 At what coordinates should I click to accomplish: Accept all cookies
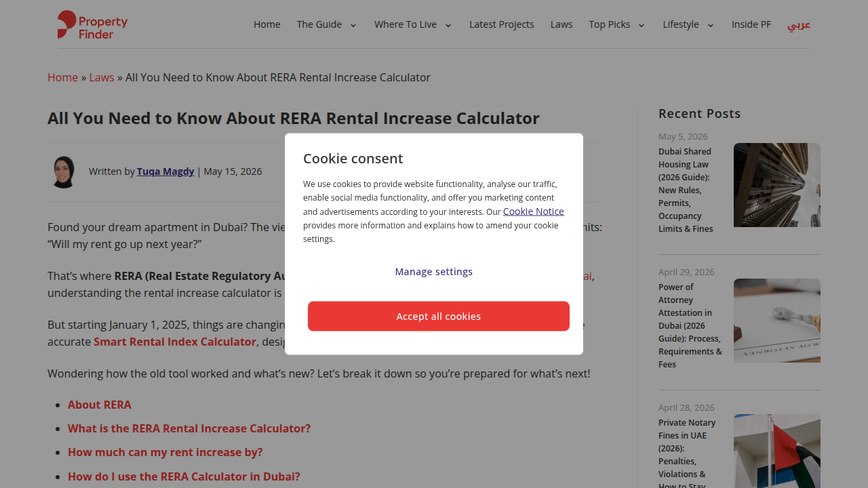(x=439, y=317)
